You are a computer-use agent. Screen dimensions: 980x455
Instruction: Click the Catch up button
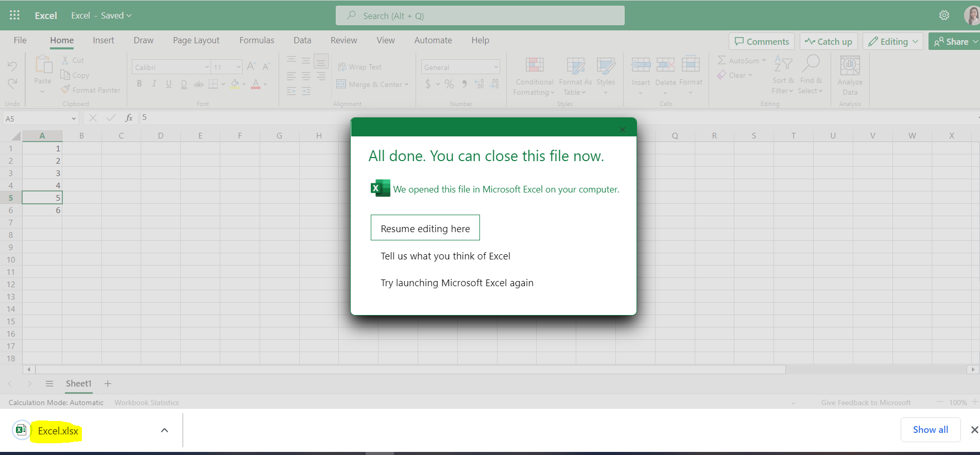pyautogui.click(x=829, y=42)
